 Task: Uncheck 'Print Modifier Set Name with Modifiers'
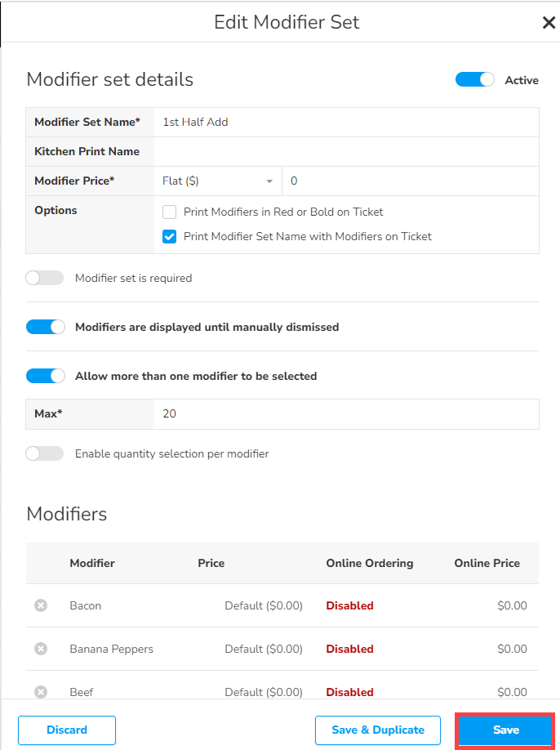click(170, 236)
